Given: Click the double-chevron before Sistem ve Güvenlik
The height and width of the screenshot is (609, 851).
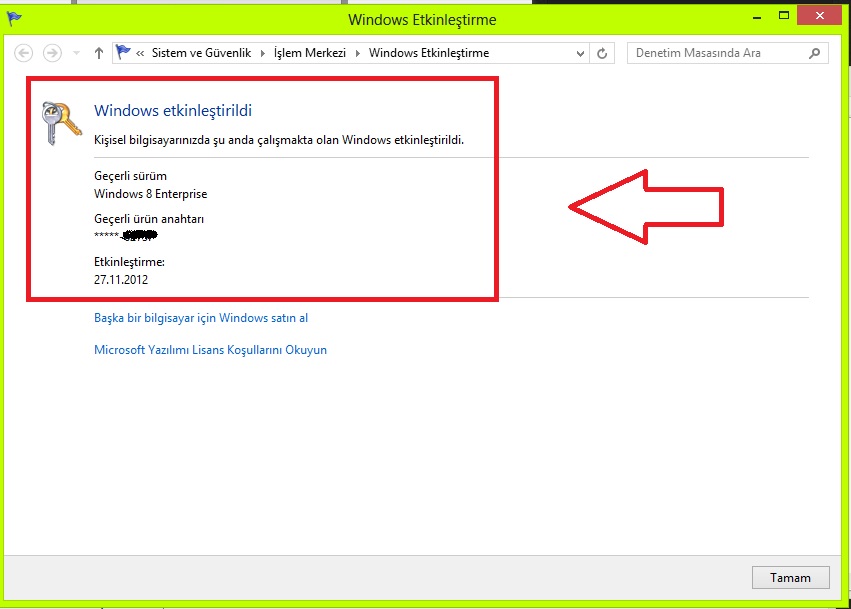Looking at the screenshot, I should point(140,53).
